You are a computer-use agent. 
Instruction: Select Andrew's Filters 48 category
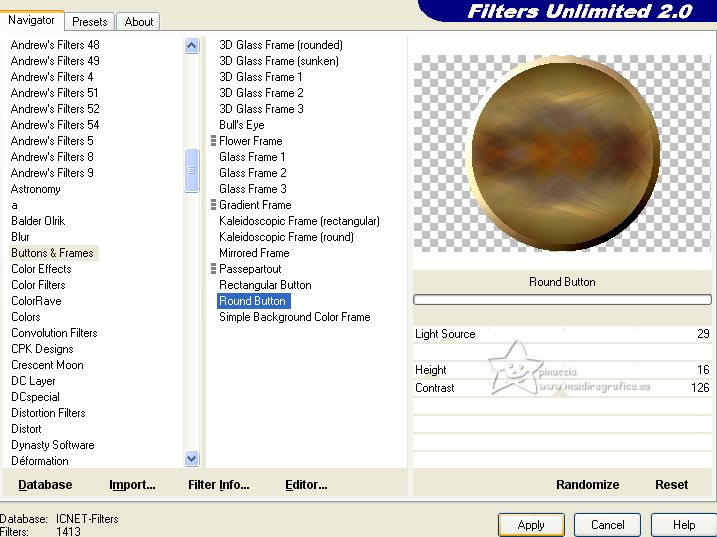tap(55, 45)
